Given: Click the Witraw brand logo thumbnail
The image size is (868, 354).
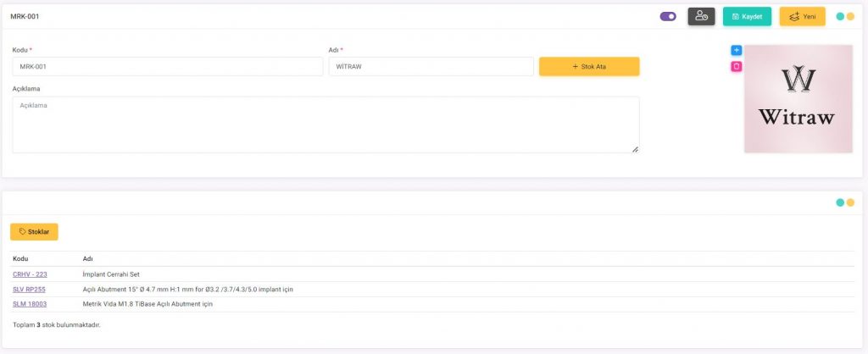Looking at the screenshot, I should tap(798, 99).
